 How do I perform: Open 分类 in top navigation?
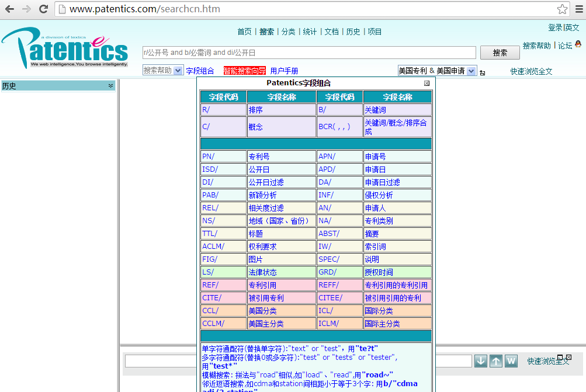click(288, 32)
